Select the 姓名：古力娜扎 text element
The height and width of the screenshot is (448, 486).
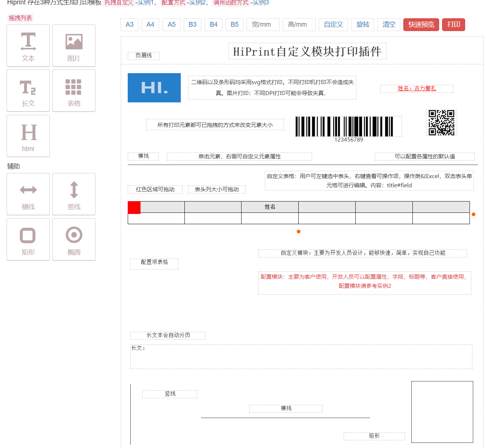[417, 89]
